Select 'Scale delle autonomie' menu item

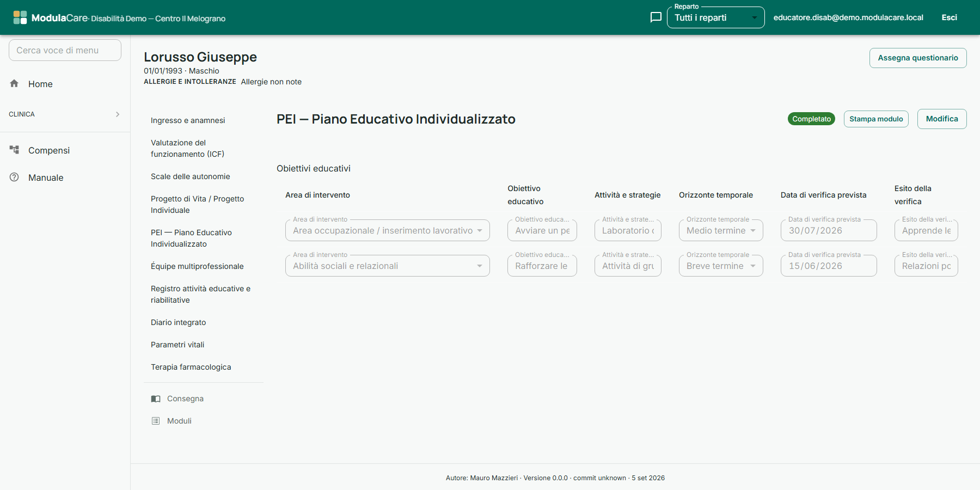tap(191, 176)
